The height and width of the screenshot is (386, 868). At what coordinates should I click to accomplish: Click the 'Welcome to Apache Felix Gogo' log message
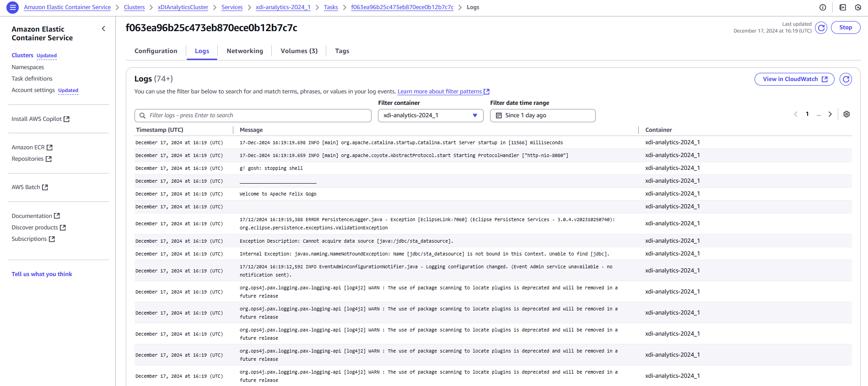278,194
